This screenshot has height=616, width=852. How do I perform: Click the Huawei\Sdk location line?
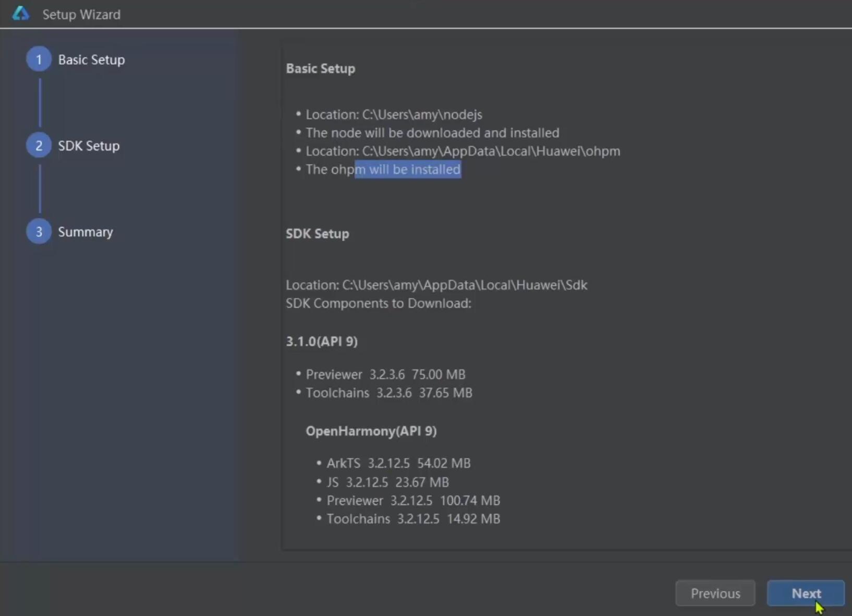pos(436,285)
